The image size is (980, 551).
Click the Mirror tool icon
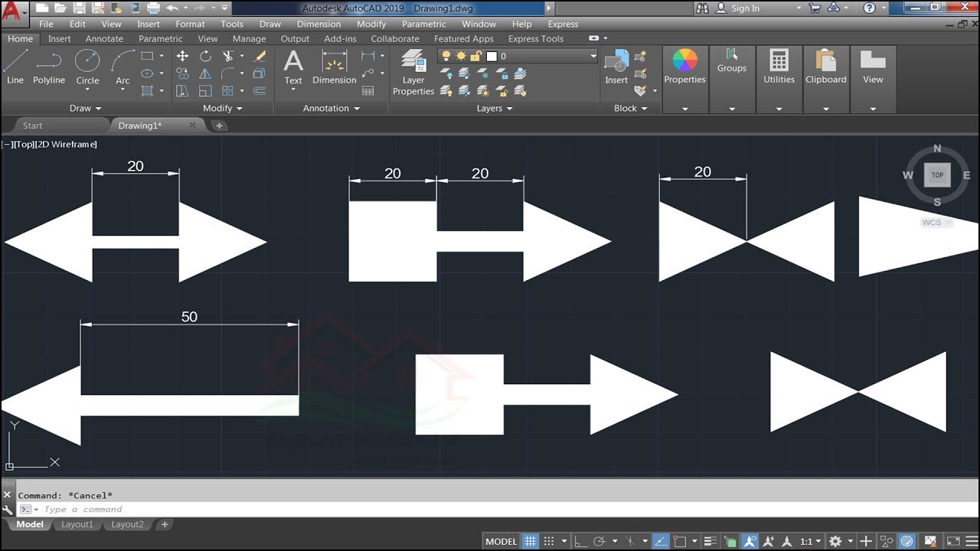click(205, 73)
